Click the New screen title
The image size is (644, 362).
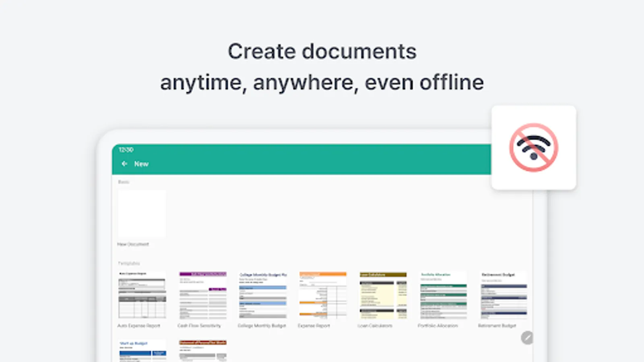[x=141, y=164]
